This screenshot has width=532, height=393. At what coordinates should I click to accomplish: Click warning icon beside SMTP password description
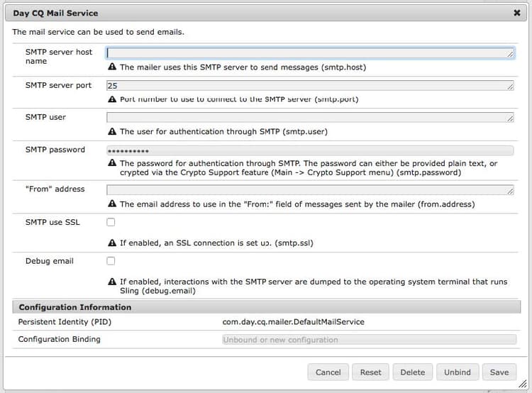pos(112,163)
